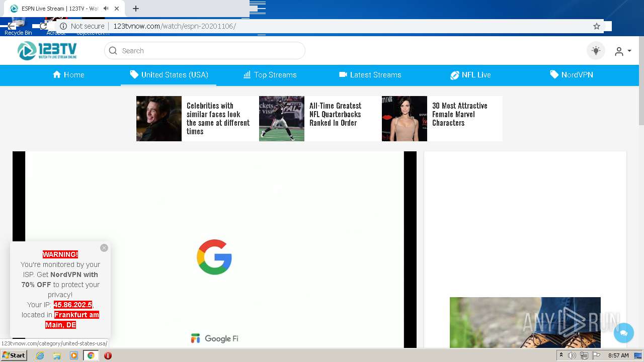The width and height of the screenshot is (644, 362).
Task: Open the Windows Start menu
Action: (x=14, y=355)
